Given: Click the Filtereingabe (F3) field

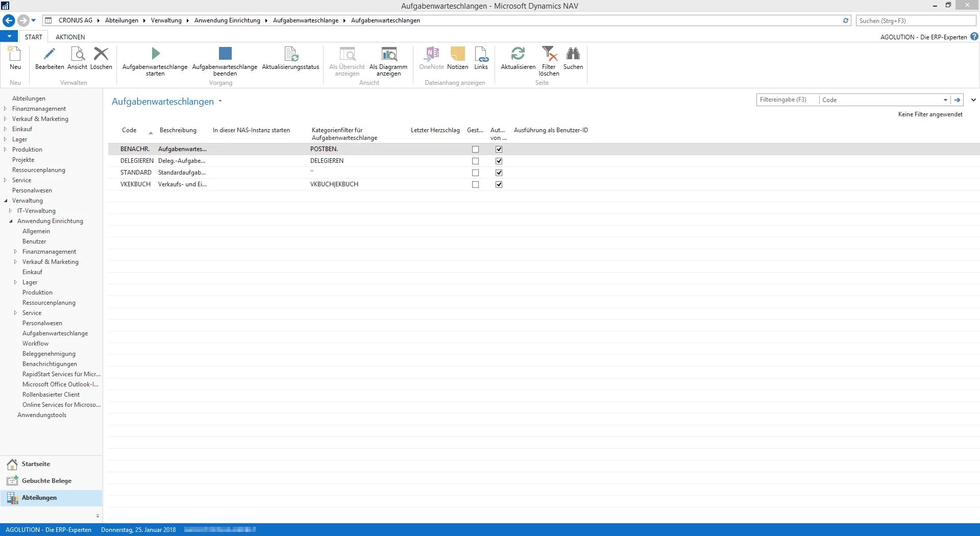Looking at the screenshot, I should tap(788, 100).
